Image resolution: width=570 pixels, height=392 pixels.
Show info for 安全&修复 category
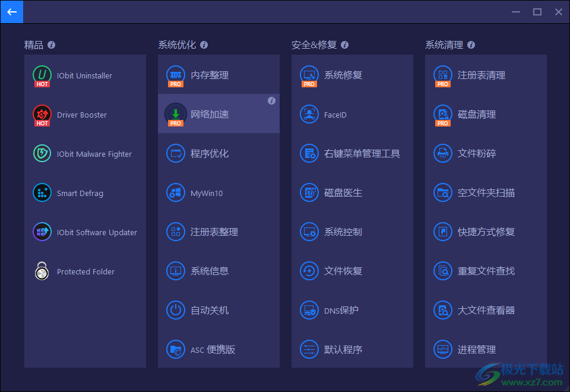[x=344, y=45]
